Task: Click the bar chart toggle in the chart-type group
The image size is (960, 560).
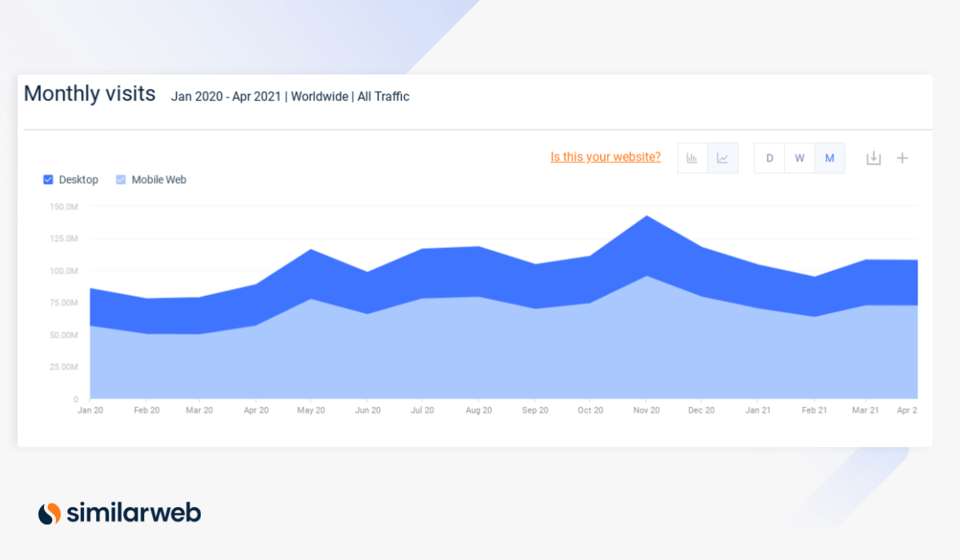Action: pyautogui.click(x=692, y=158)
